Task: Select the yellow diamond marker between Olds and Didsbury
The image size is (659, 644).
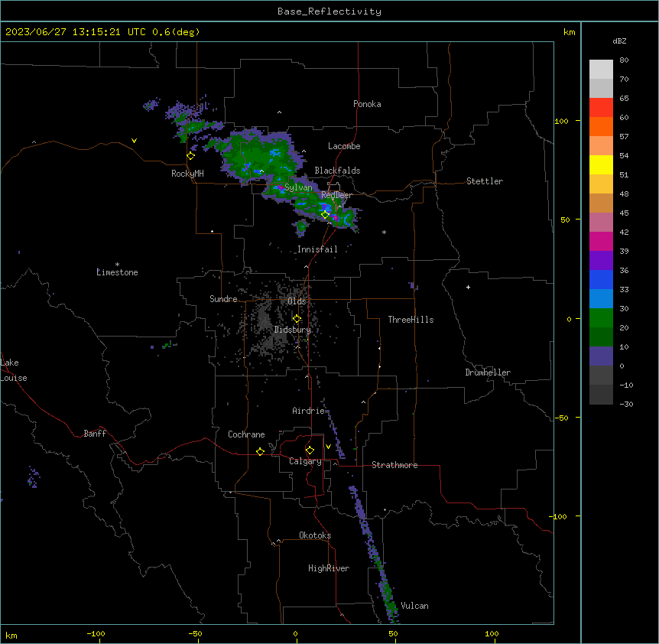Action: pyautogui.click(x=297, y=319)
